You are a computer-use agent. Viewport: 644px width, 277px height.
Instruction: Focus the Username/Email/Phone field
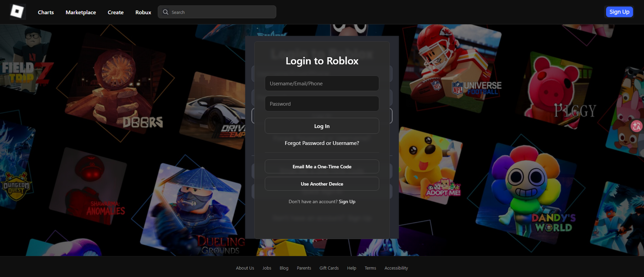pos(322,83)
